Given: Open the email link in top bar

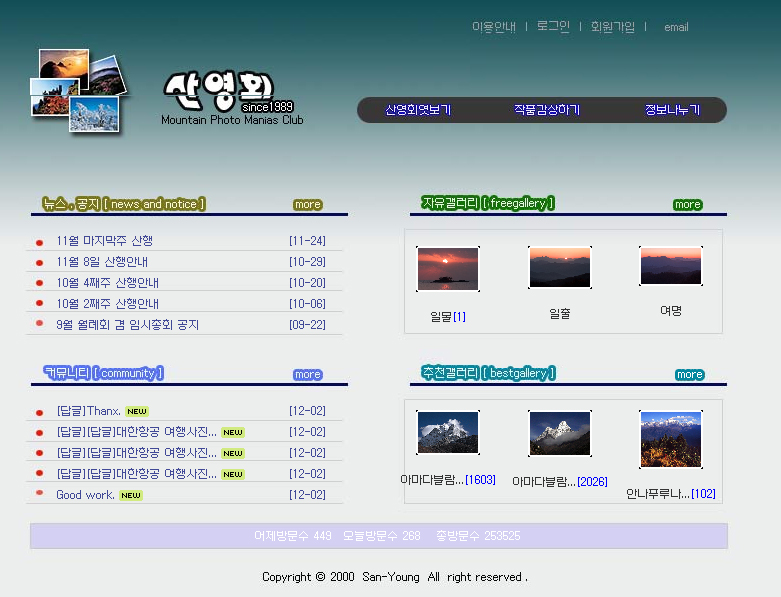Looking at the screenshot, I should [676, 27].
